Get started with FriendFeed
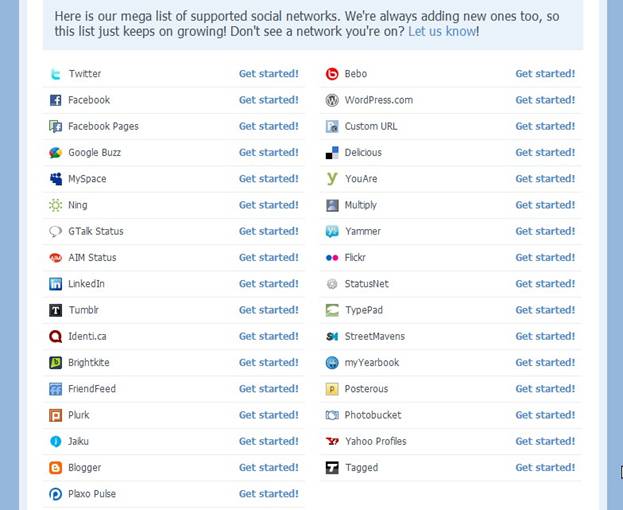Screen dimensions: 623x510 269,389
